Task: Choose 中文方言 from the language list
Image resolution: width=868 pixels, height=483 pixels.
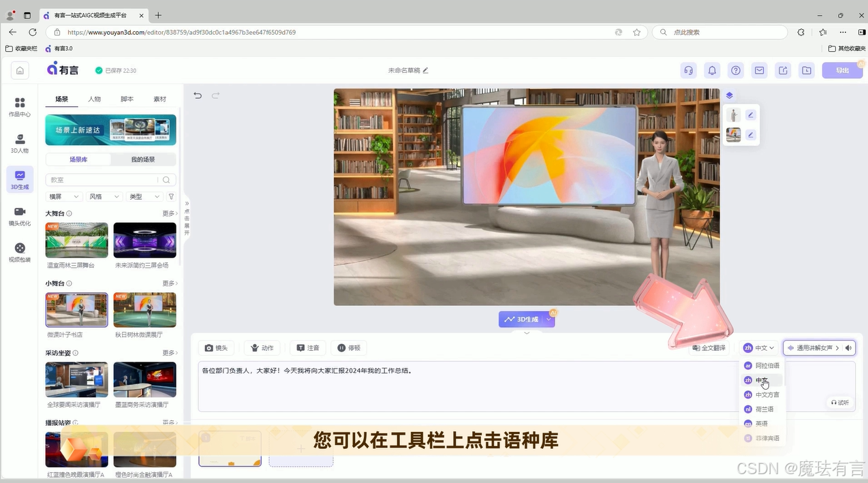Action: 762,395
